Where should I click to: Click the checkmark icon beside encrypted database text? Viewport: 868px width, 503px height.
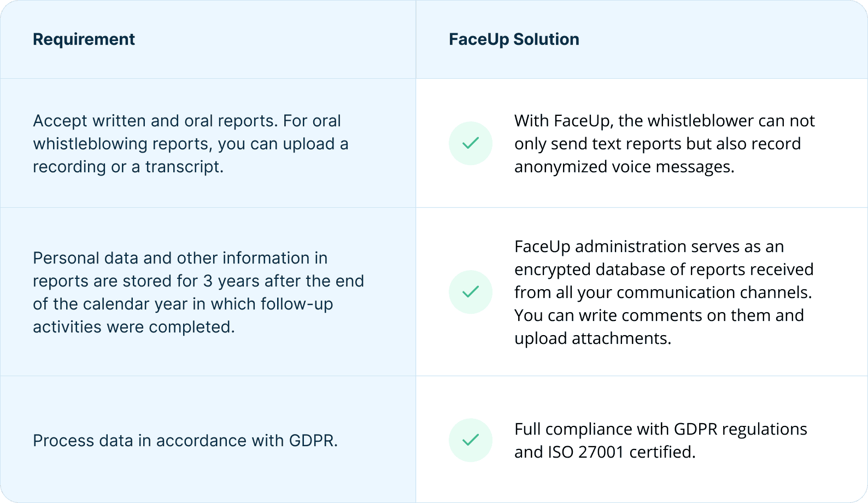coord(471,292)
